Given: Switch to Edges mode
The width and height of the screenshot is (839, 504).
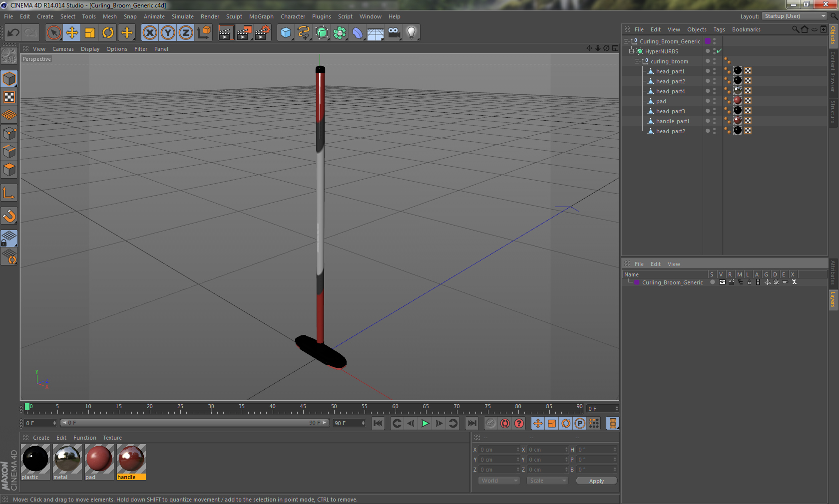Looking at the screenshot, I should click(9, 151).
